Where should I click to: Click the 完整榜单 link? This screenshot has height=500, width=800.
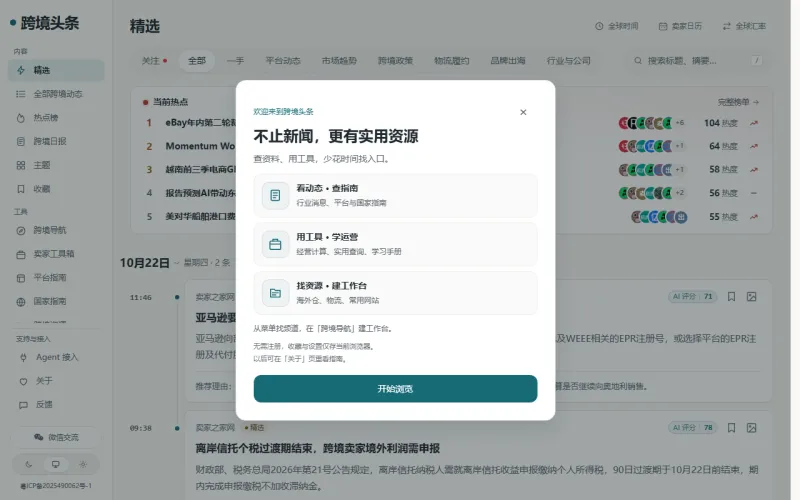[738, 102]
